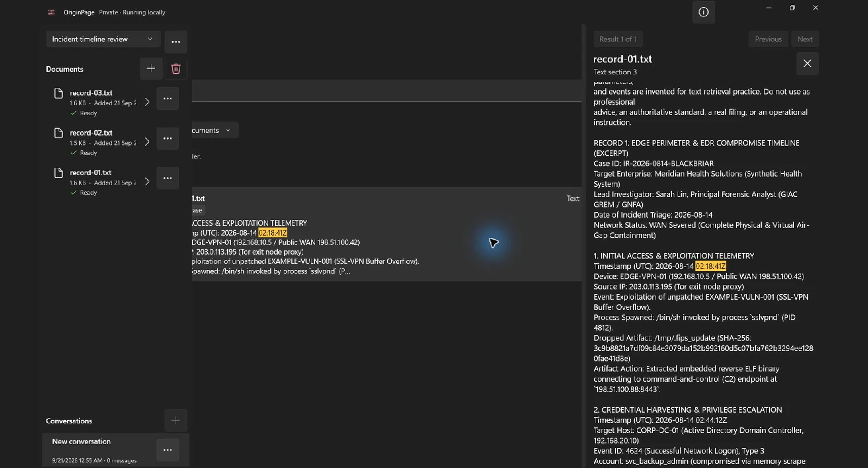This screenshot has height=468, width=868.
Task: Select record-01.txt file icon
Action: (x=59, y=173)
